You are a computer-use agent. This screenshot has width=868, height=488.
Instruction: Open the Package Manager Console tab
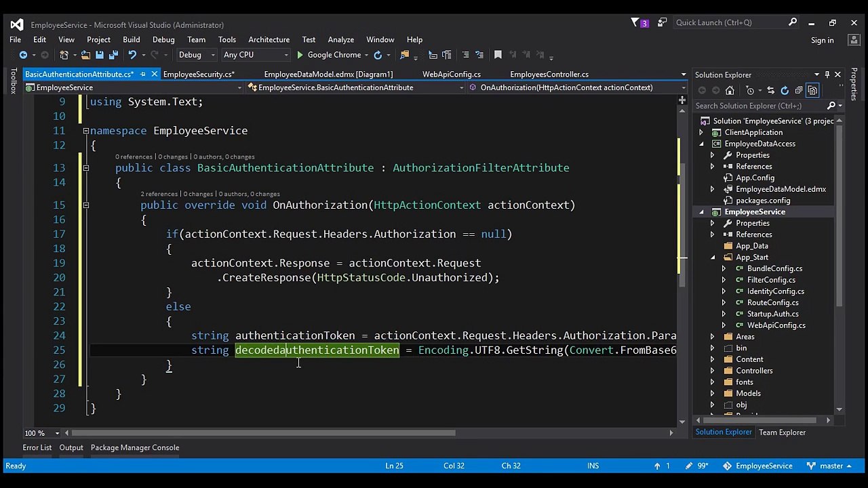click(x=135, y=447)
